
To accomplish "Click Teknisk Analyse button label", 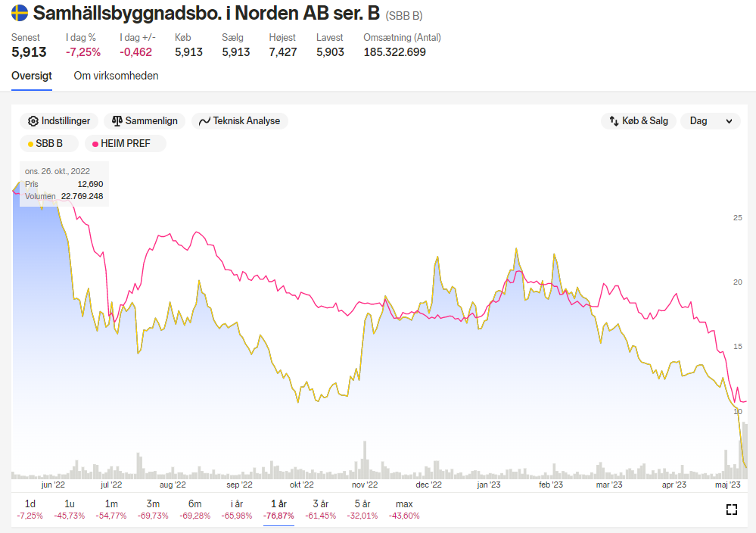I will pyautogui.click(x=247, y=121).
